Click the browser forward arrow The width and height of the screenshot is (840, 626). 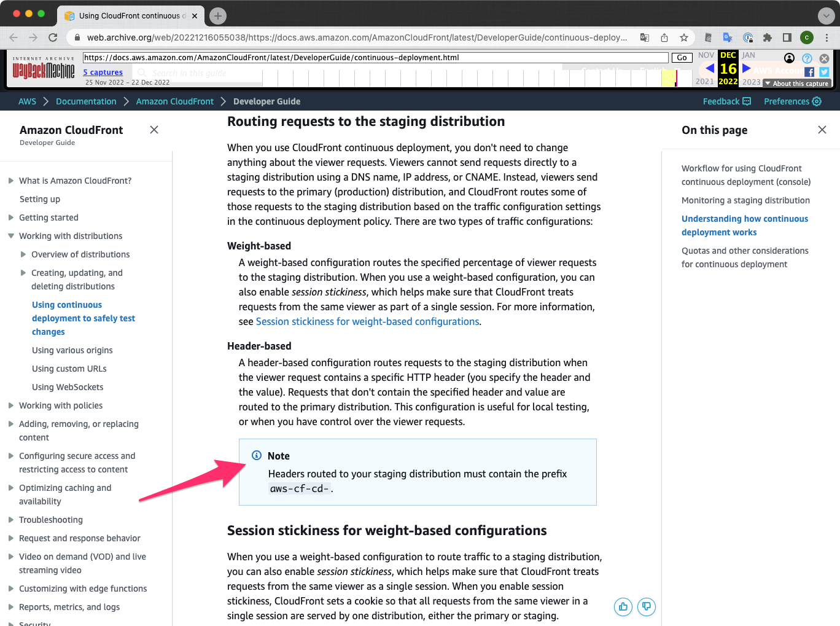[x=33, y=37]
